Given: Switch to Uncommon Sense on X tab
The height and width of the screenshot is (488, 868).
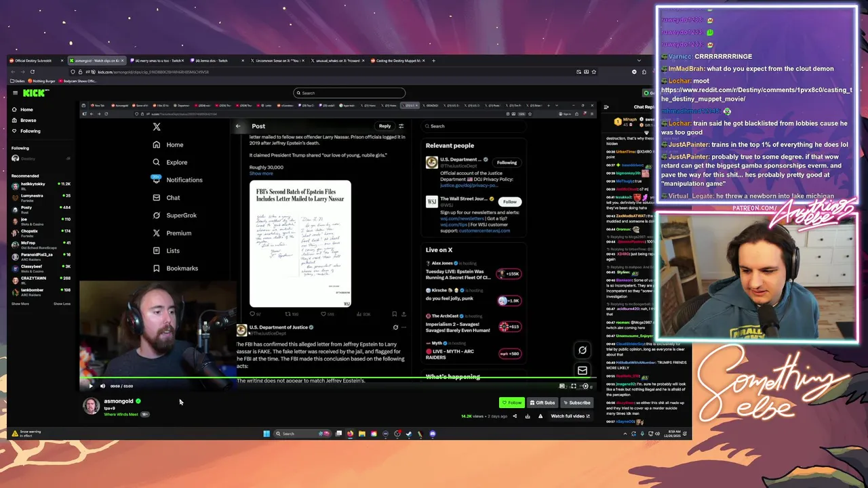Looking at the screenshot, I should 277,60.
